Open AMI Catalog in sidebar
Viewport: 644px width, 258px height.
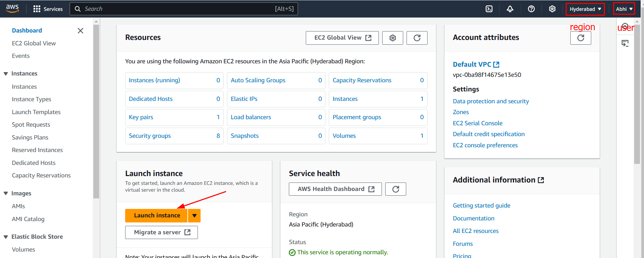coord(28,219)
